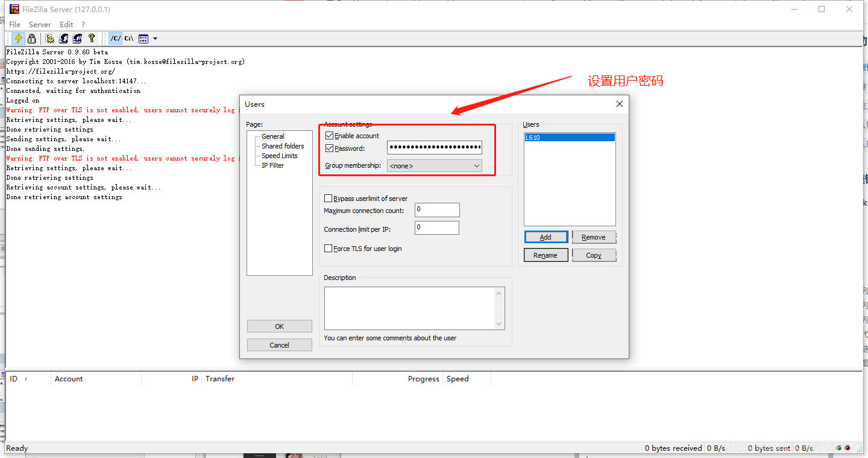Click '0 bytes received' status bar entry
Image resolution: width=868 pixels, height=458 pixels.
coord(673,448)
